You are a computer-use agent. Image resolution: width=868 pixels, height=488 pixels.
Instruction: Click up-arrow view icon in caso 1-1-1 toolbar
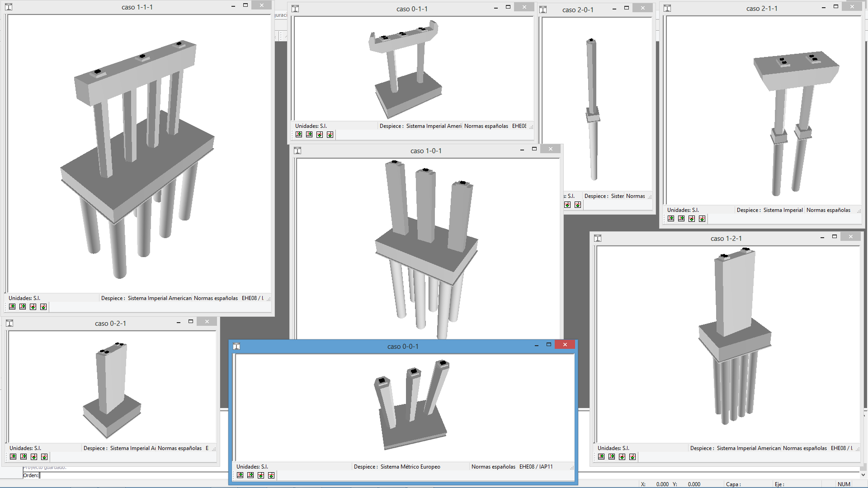click(x=43, y=307)
